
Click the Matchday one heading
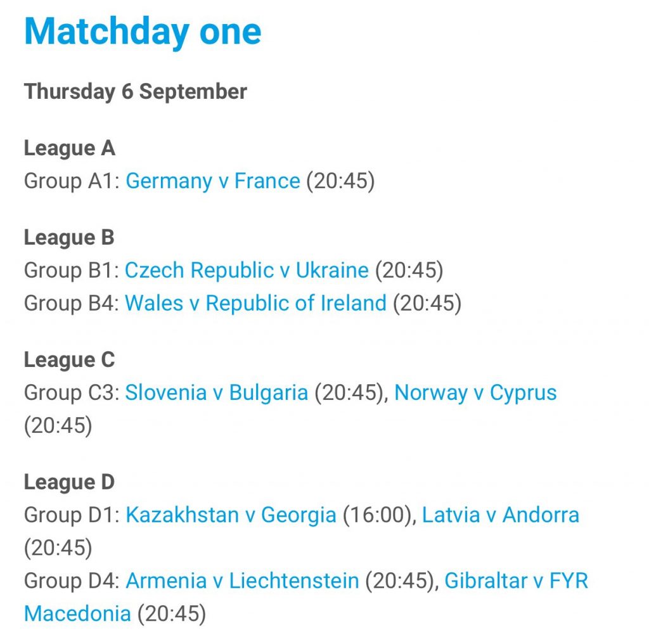[143, 31]
